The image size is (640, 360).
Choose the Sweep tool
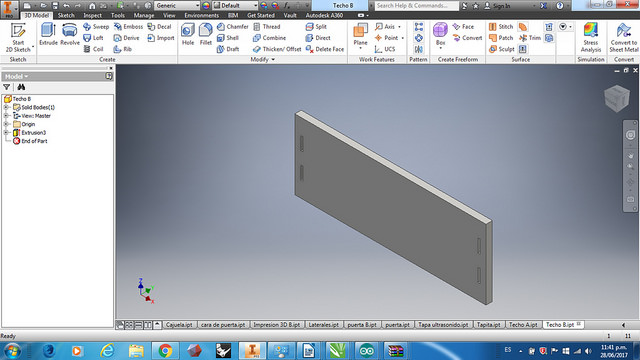click(96, 27)
